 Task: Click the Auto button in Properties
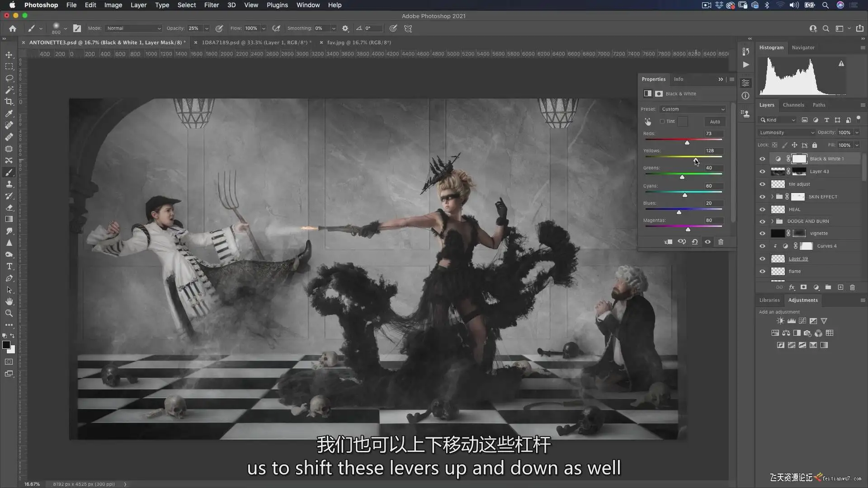click(x=715, y=122)
